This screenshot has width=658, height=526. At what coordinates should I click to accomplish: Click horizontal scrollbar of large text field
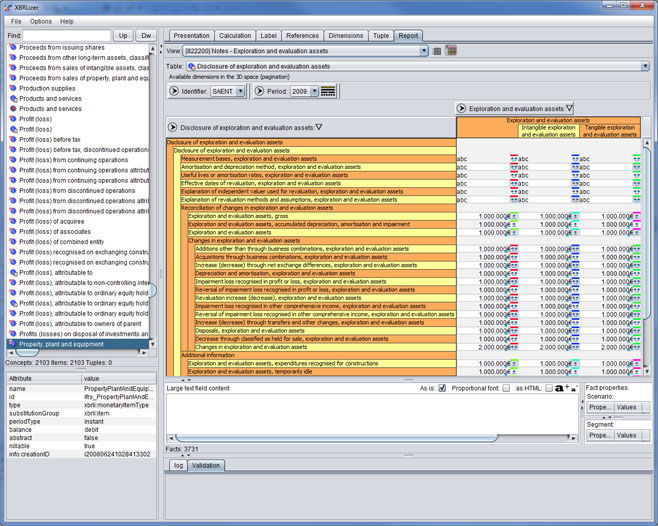click(x=336, y=438)
